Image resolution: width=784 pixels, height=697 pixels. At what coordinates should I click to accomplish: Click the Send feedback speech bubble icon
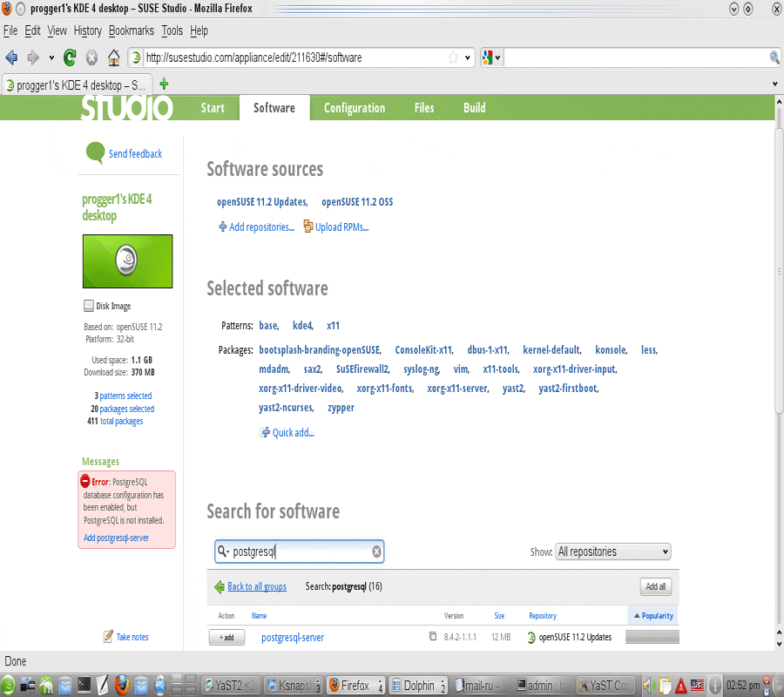(95, 153)
